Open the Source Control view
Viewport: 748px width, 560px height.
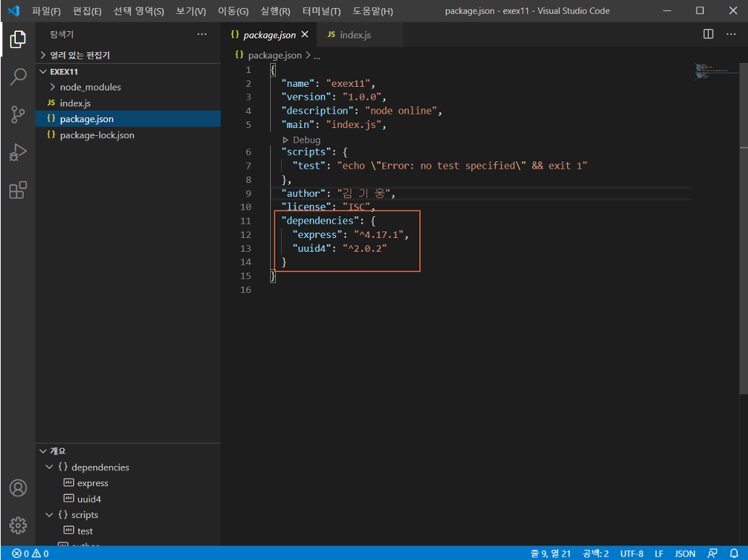coord(17,114)
